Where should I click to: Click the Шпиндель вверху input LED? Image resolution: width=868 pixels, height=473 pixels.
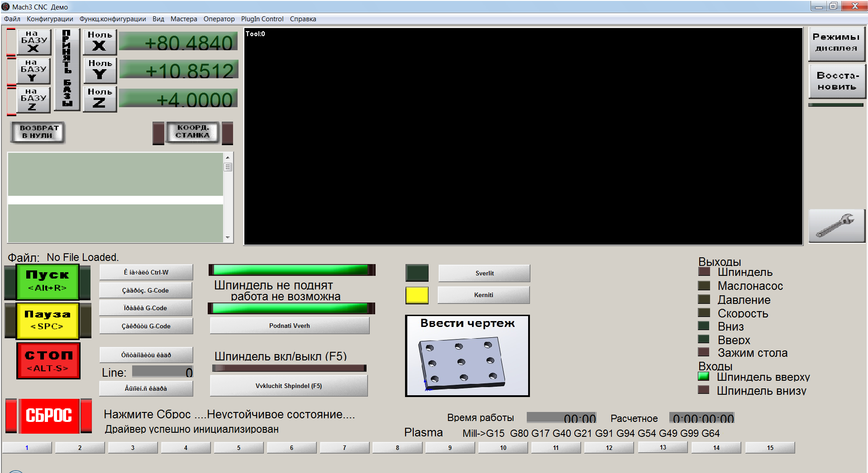(x=704, y=376)
